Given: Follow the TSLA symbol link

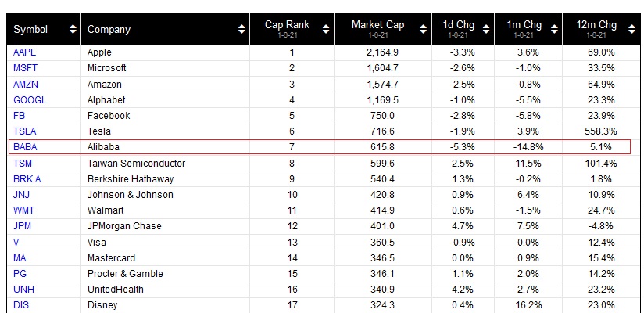Looking at the screenshot, I should pyautogui.click(x=24, y=131).
